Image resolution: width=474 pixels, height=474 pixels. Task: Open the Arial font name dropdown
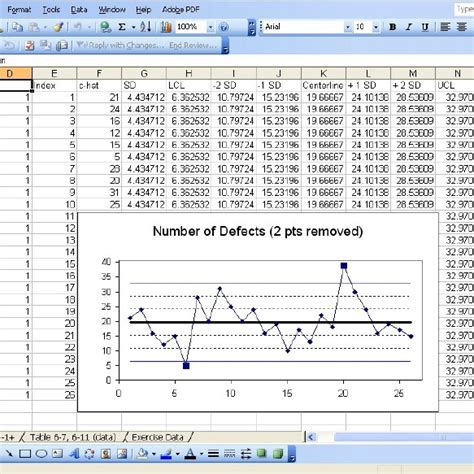tap(348, 27)
